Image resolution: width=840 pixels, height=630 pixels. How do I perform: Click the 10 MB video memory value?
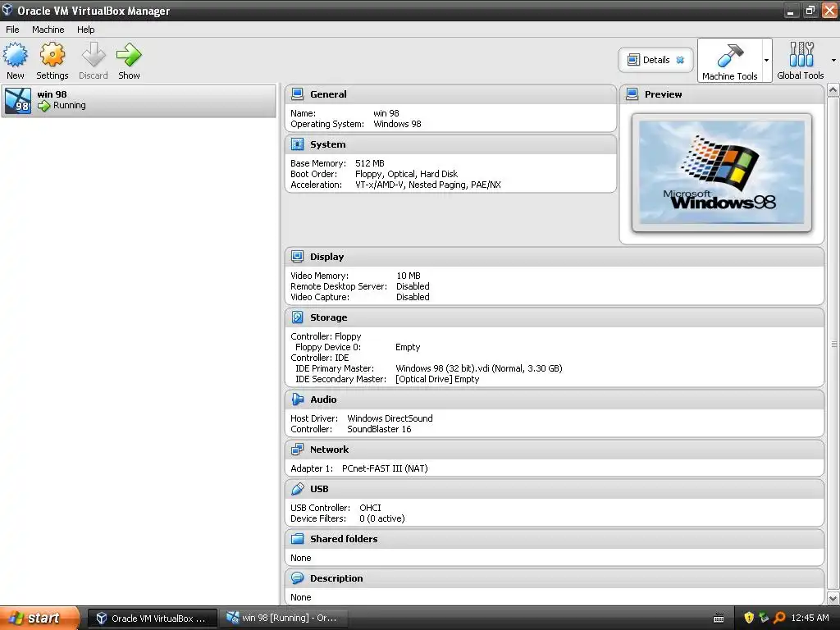pos(409,276)
